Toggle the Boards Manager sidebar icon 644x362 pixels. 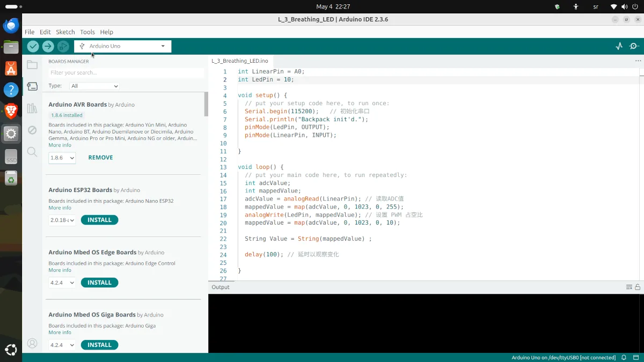point(32,86)
